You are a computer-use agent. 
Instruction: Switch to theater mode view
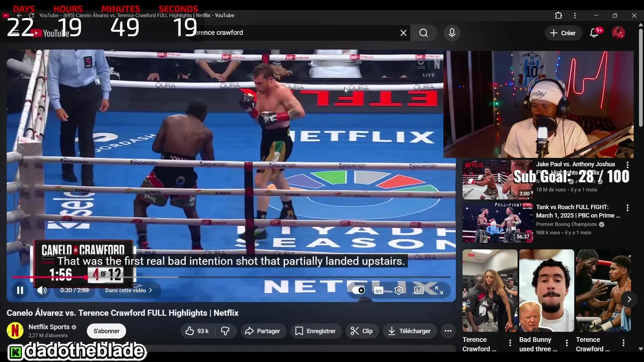click(419, 290)
